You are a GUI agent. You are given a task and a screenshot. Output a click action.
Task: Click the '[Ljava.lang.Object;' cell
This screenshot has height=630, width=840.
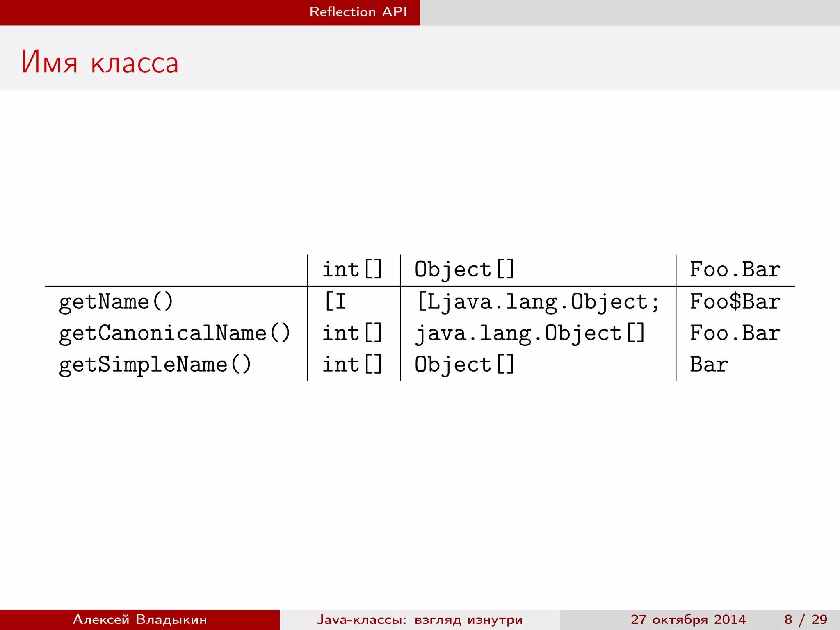pyautogui.click(x=538, y=302)
